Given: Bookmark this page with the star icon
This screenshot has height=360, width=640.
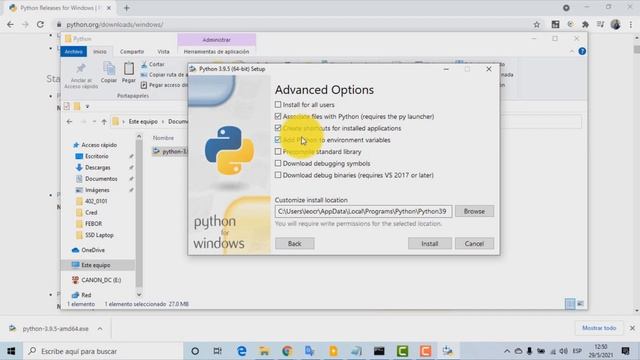Looking at the screenshot, I should pos(537,24).
